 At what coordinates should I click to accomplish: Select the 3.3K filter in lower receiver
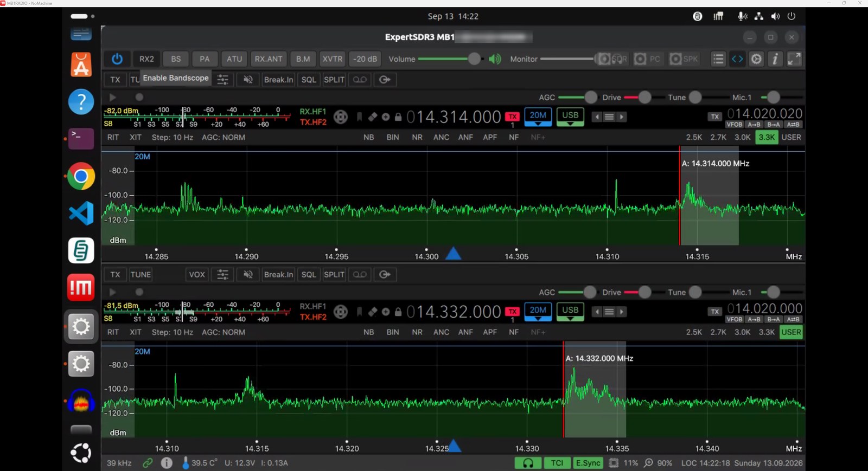point(767,332)
